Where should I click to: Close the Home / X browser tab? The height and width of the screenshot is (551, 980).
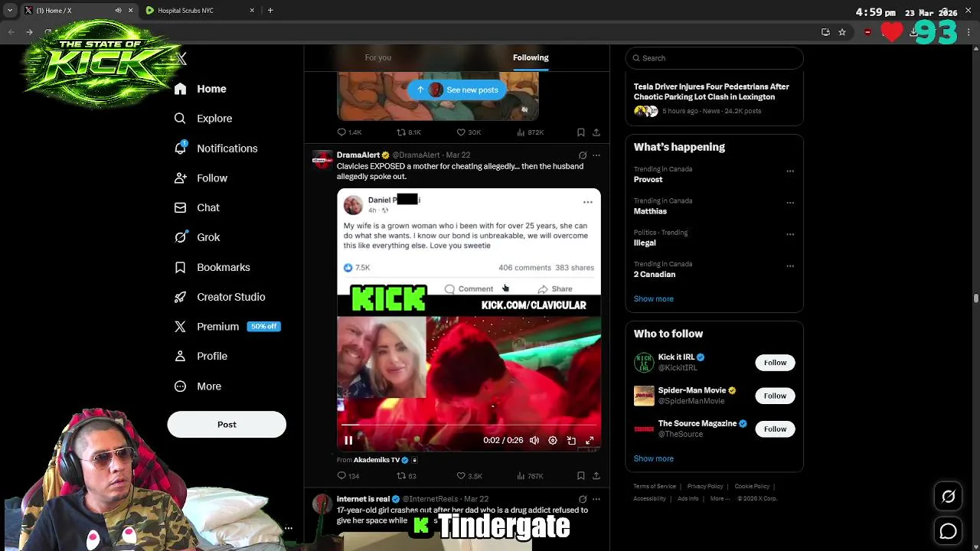point(130,11)
